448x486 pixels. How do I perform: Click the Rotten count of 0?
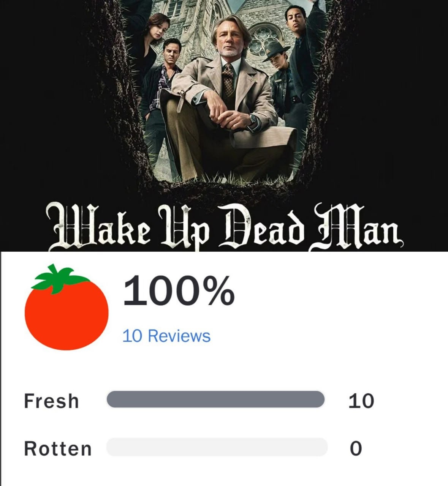pyautogui.click(x=356, y=449)
